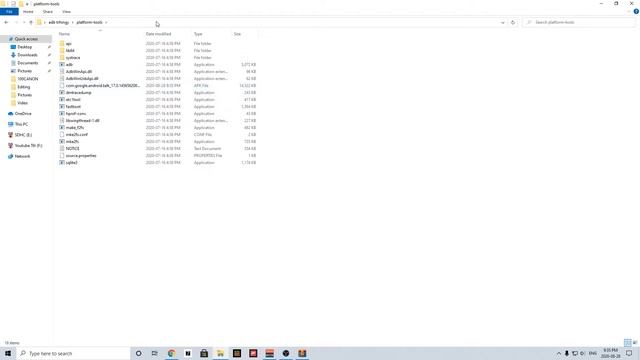Open the ENG language switcher
Screen dimensions: 640x360
pos(593,353)
